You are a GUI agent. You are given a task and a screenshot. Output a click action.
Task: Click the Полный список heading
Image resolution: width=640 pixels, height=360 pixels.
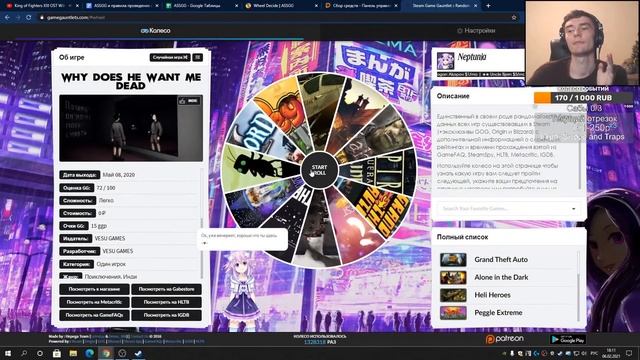(462, 237)
